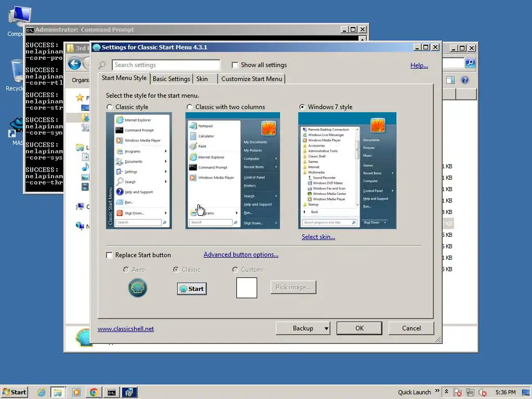
Task: Go back in the Explorer window
Action: point(74,63)
